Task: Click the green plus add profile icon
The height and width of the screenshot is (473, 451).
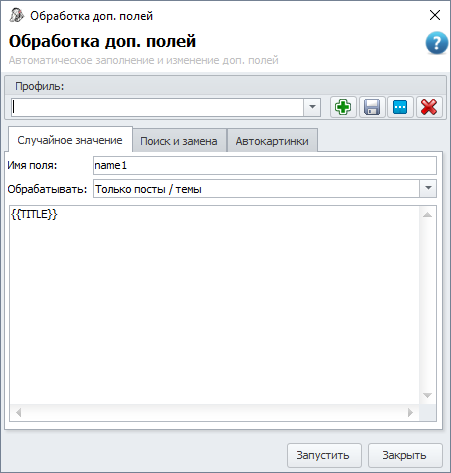Action: (x=343, y=107)
